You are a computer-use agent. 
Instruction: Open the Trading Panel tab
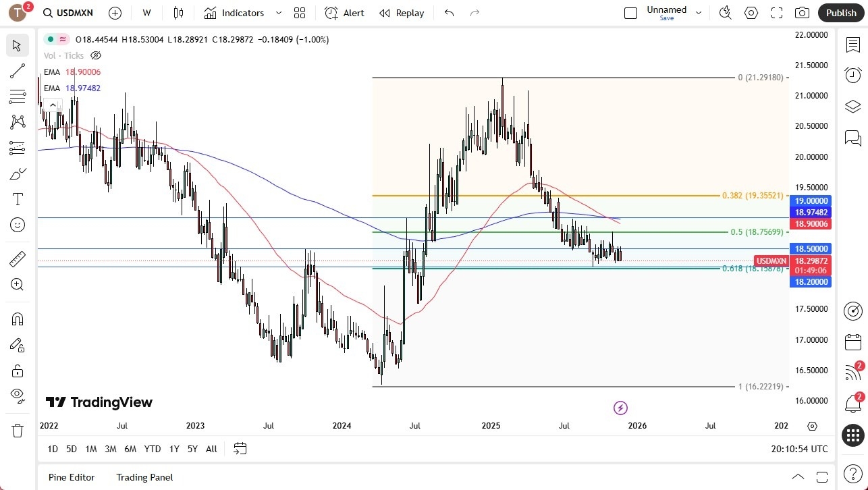(144, 477)
